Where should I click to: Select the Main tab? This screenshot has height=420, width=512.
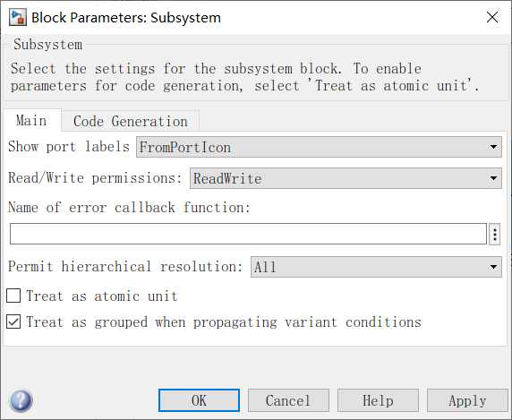point(31,121)
